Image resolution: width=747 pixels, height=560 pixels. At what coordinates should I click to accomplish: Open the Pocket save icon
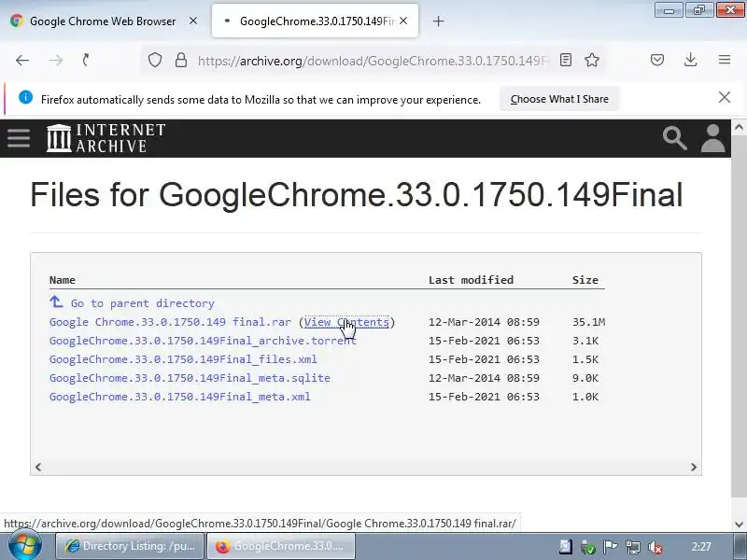pyautogui.click(x=657, y=60)
